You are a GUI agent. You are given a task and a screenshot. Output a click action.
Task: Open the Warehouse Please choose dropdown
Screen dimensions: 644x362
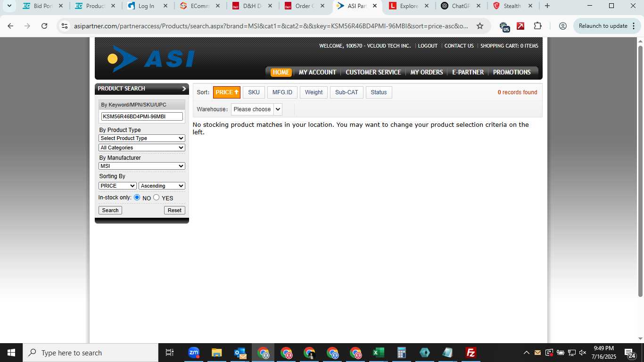[x=256, y=109]
